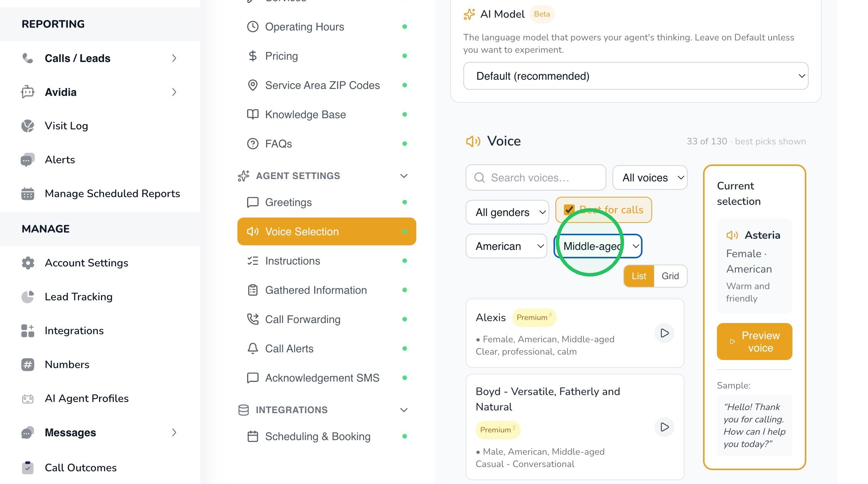This screenshot has height=484, width=868.
Task: Open the Instructions settings page
Action: pyautogui.click(x=327, y=261)
